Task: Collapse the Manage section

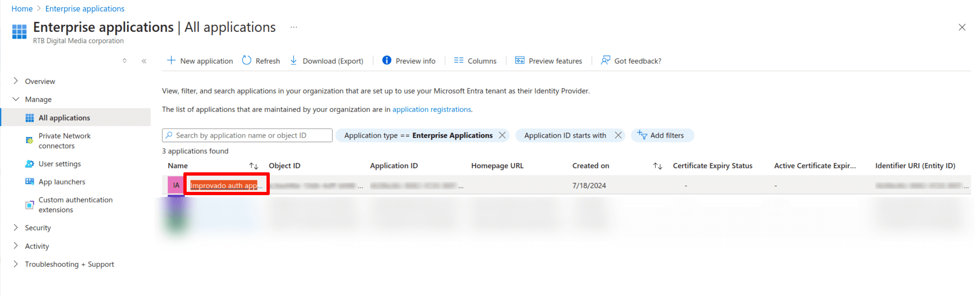Action: tap(16, 99)
